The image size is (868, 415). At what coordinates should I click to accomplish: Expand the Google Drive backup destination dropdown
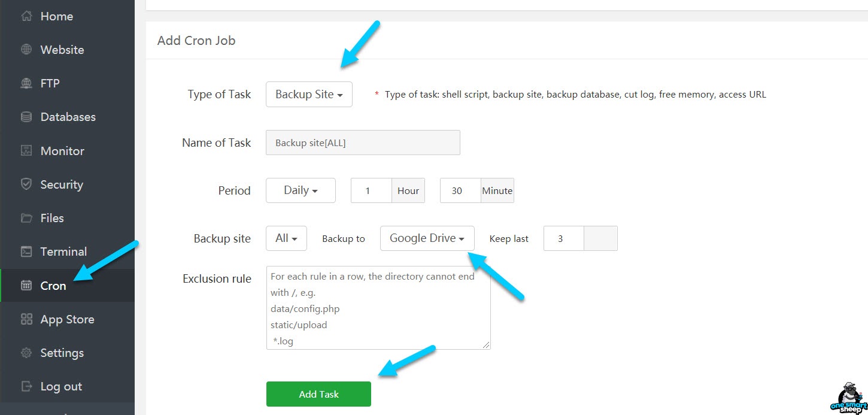point(427,238)
